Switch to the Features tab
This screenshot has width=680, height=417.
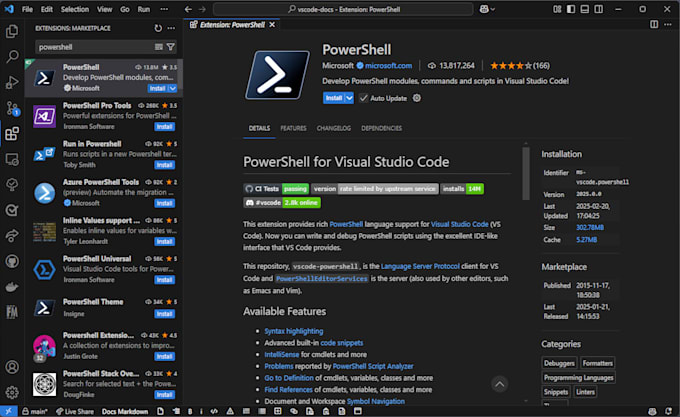[x=293, y=128]
